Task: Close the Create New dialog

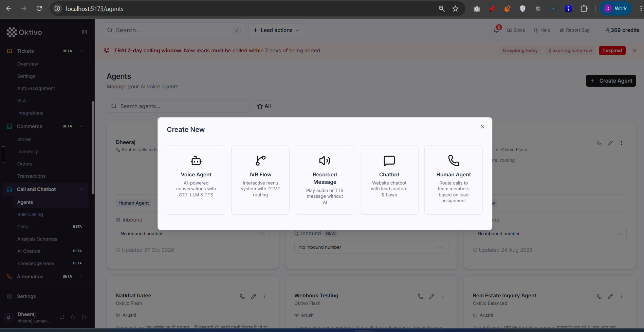Action: [x=482, y=127]
